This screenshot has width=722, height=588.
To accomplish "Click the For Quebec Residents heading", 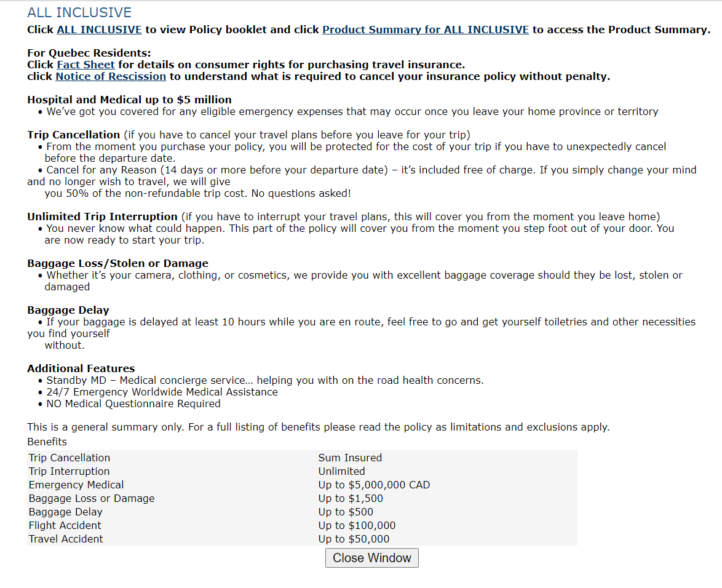I will pyautogui.click(x=89, y=53).
